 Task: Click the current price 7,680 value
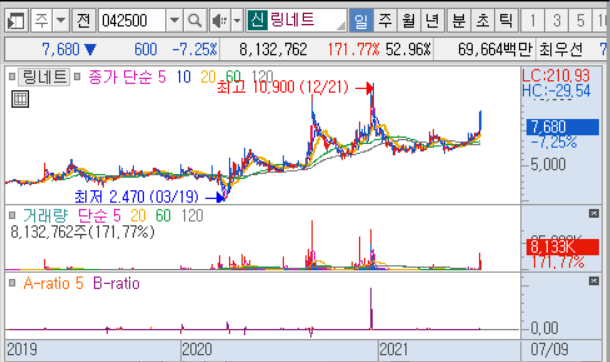[x=60, y=49]
